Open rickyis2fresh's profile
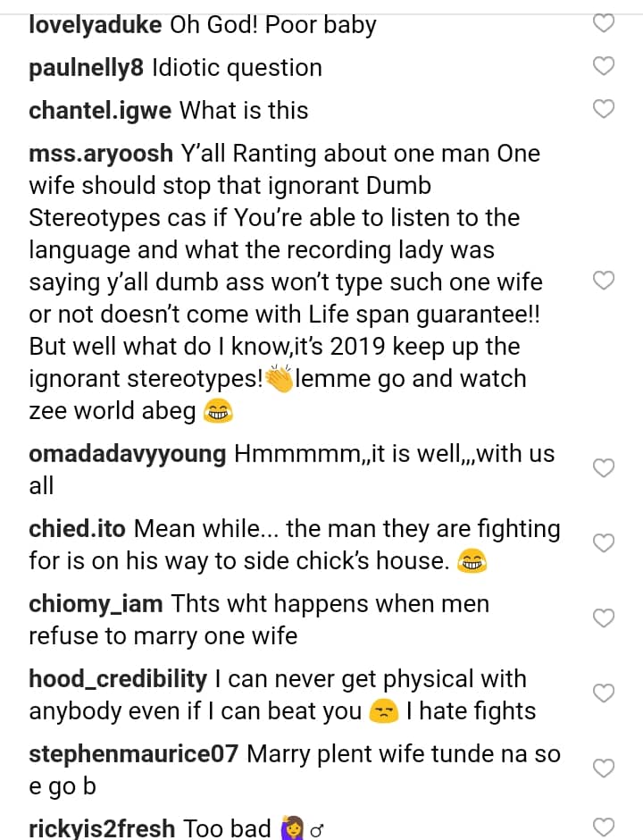This screenshot has height=840, width=643. [x=103, y=828]
